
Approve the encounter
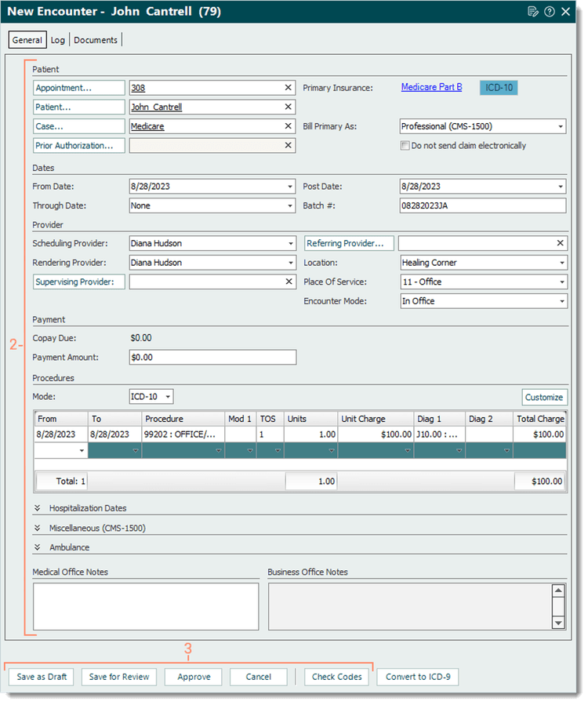point(194,677)
